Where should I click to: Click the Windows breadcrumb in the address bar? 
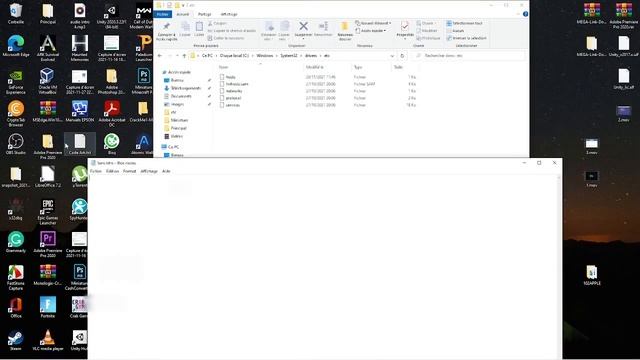tap(265, 56)
